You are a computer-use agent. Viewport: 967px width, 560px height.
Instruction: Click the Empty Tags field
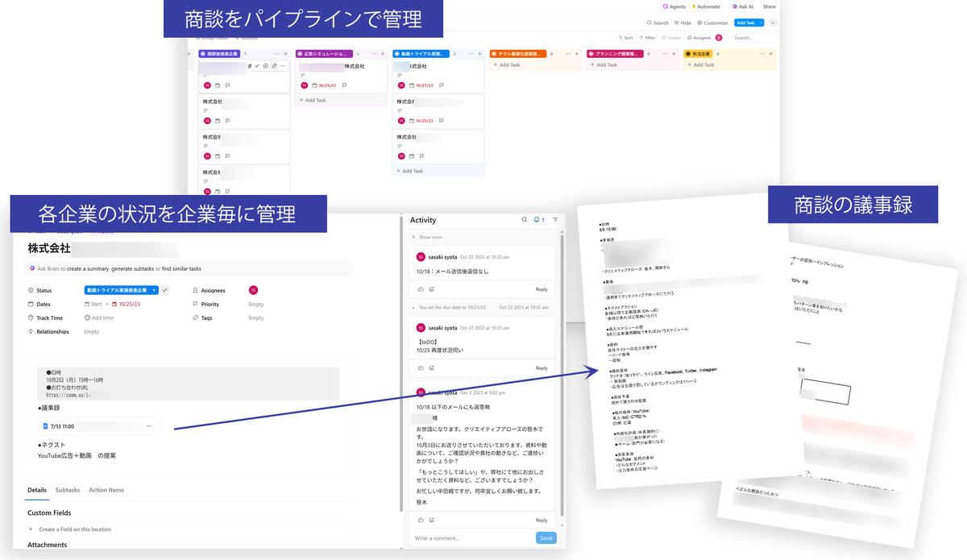coord(256,317)
